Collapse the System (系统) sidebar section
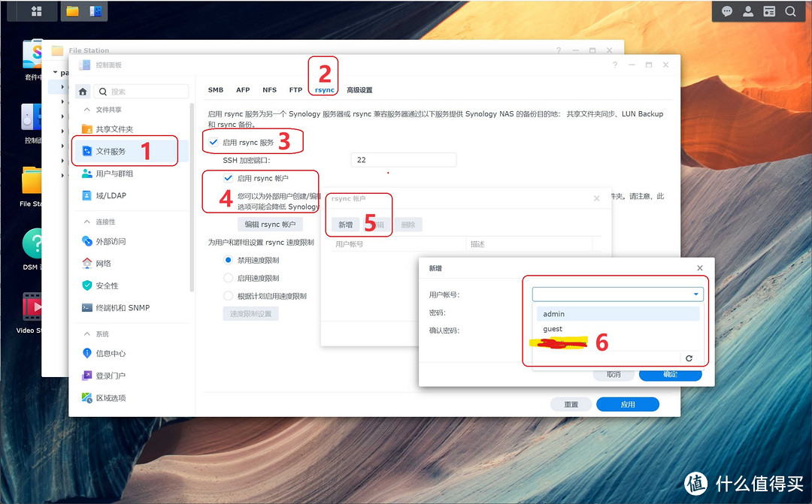The width and height of the screenshot is (812, 504). click(x=87, y=334)
